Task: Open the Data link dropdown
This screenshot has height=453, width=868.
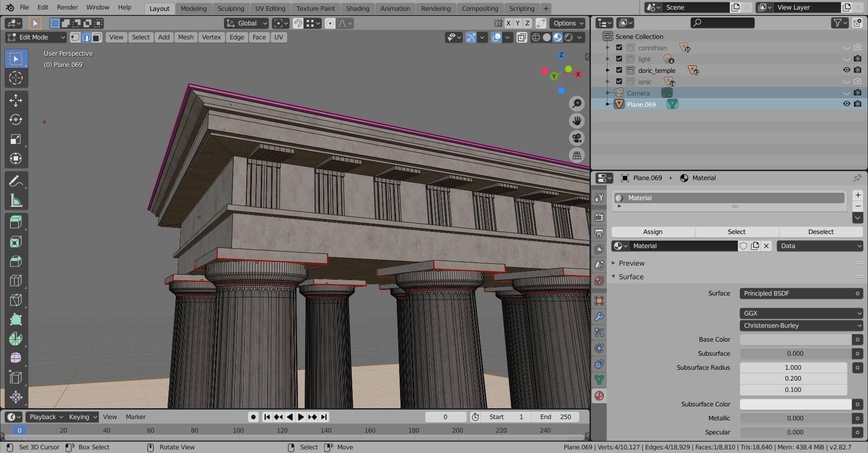Action: 820,246
